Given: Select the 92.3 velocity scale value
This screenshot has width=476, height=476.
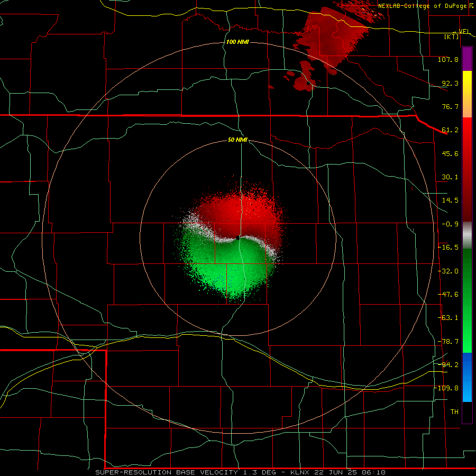Looking at the screenshot, I should (450, 83).
